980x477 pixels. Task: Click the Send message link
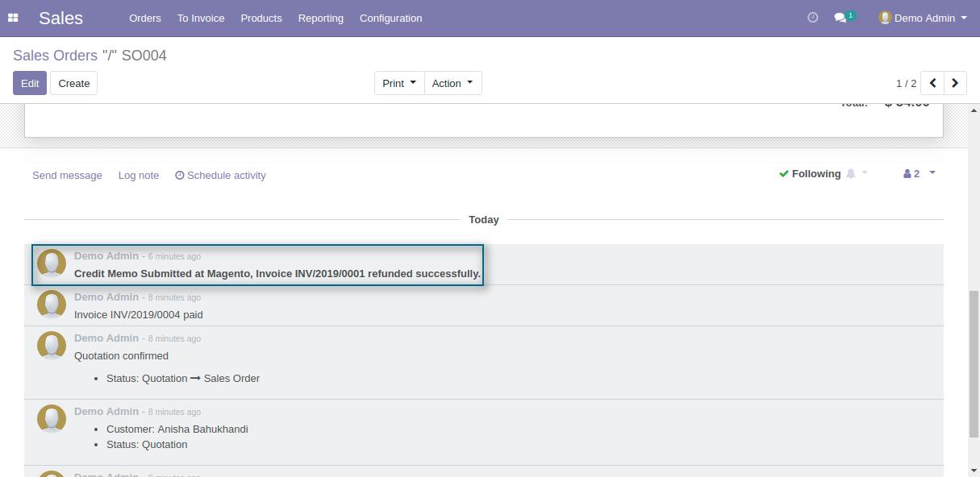67,175
